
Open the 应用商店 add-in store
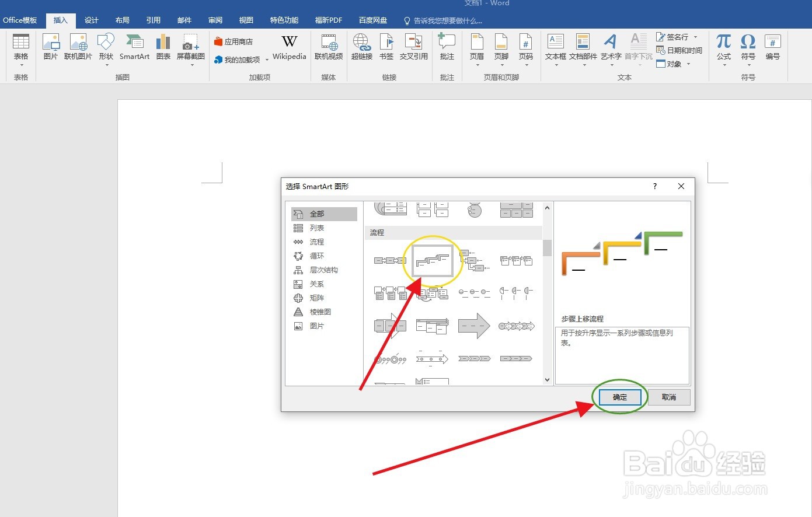pos(234,41)
